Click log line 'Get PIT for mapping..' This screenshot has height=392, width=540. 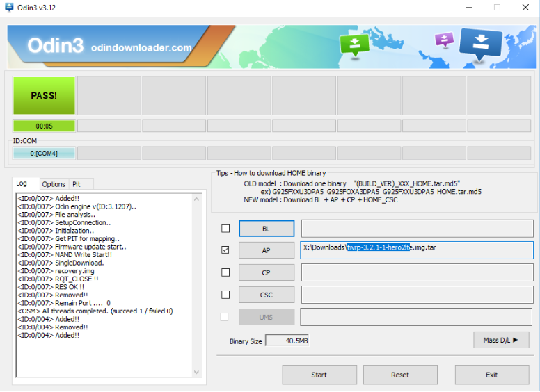[x=68, y=238]
